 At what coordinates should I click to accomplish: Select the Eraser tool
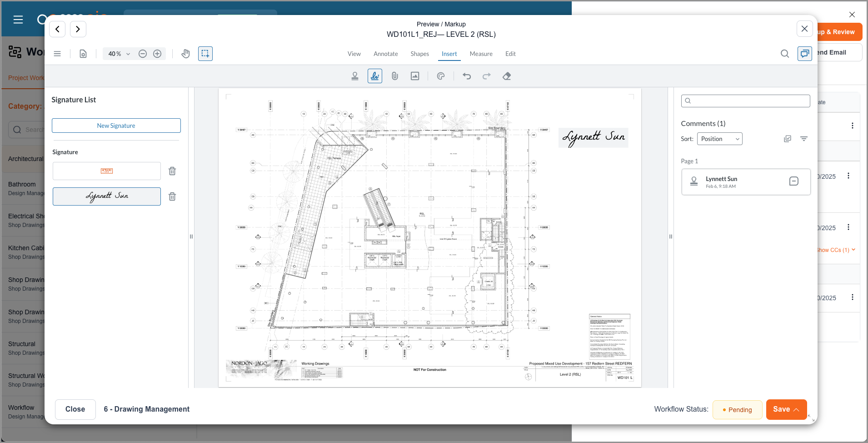tap(507, 76)
